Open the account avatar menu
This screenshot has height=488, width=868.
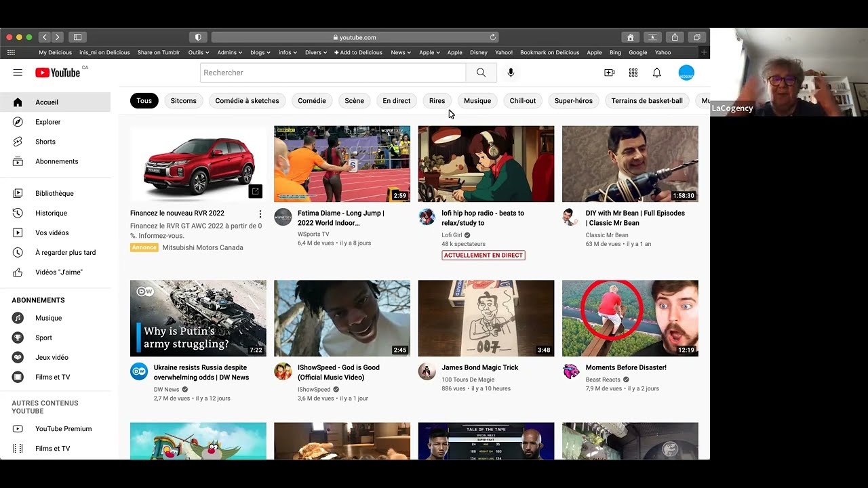pos(686,73)
